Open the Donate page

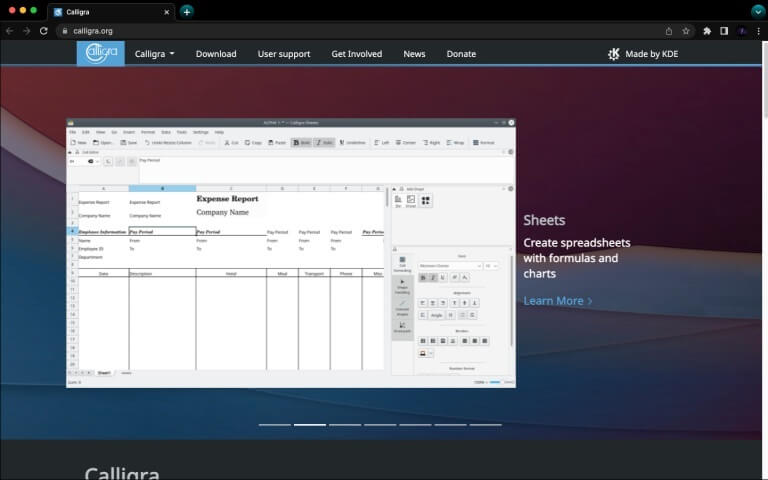[461, 54]
